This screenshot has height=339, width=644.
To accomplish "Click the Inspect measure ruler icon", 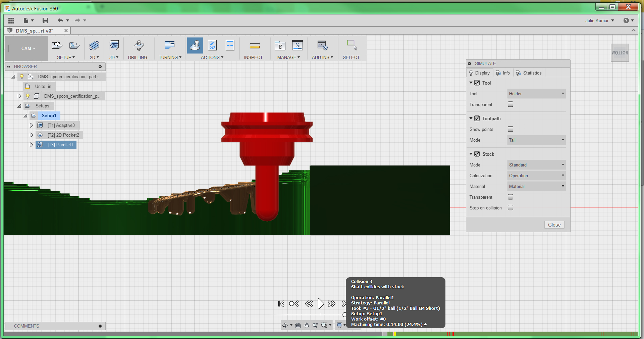I will point(255,46).
